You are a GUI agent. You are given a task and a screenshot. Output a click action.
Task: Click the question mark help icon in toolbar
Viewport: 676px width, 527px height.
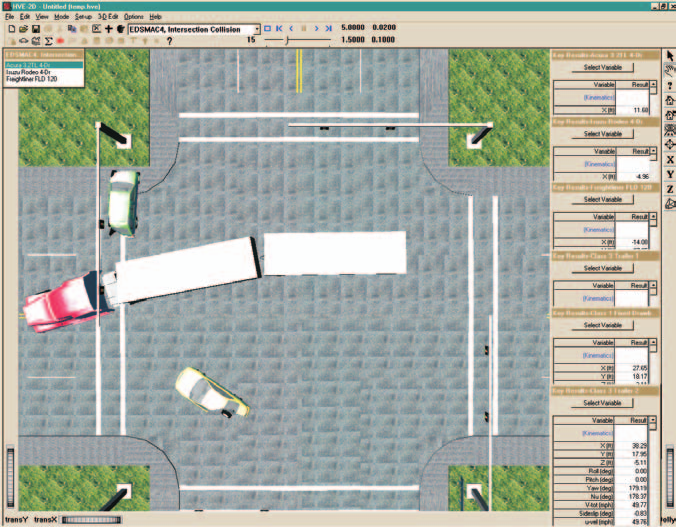tap(169, 41)
